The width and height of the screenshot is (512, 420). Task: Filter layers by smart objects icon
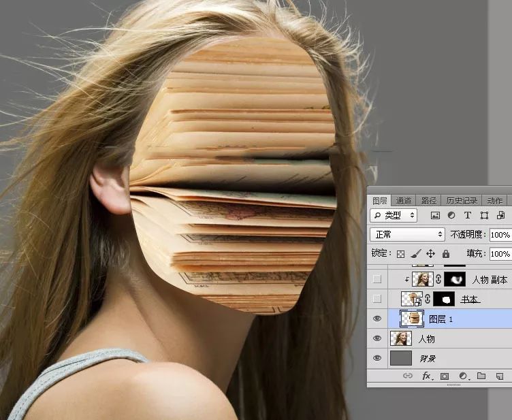click(x=500, y=215)
